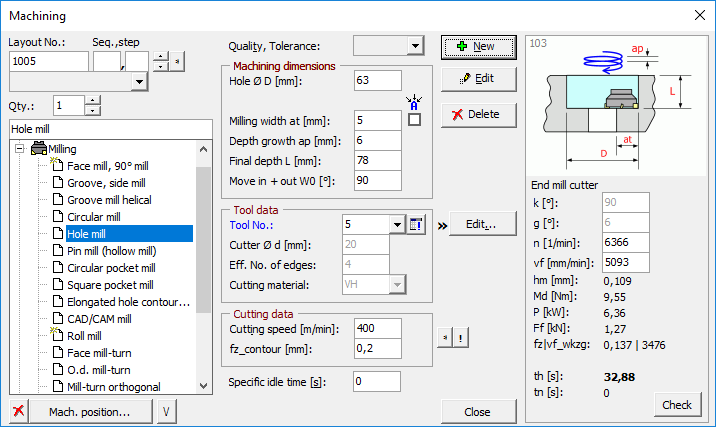Click the Milling machine icon in the tree
716x427 pixels.
(40, 148)
